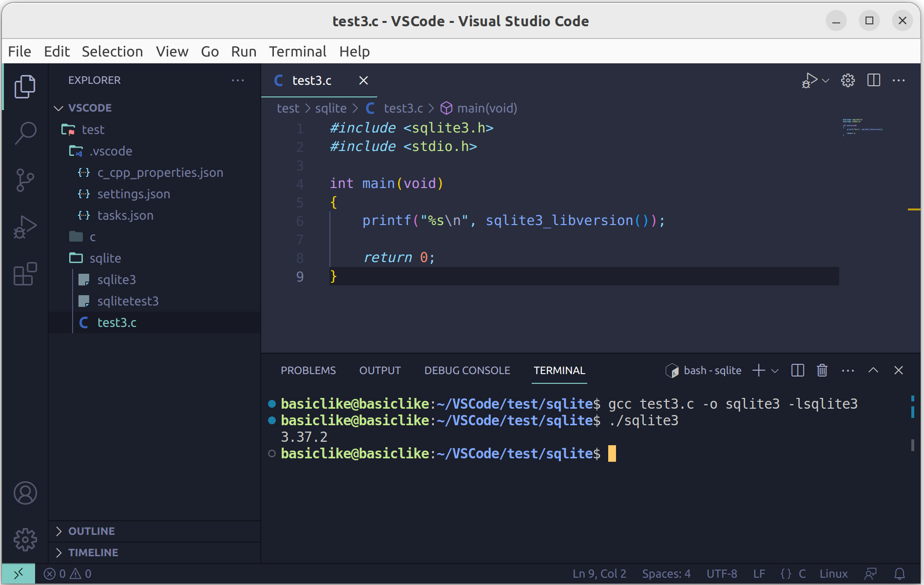Click the editor settings gear icon

pos(848,80)
